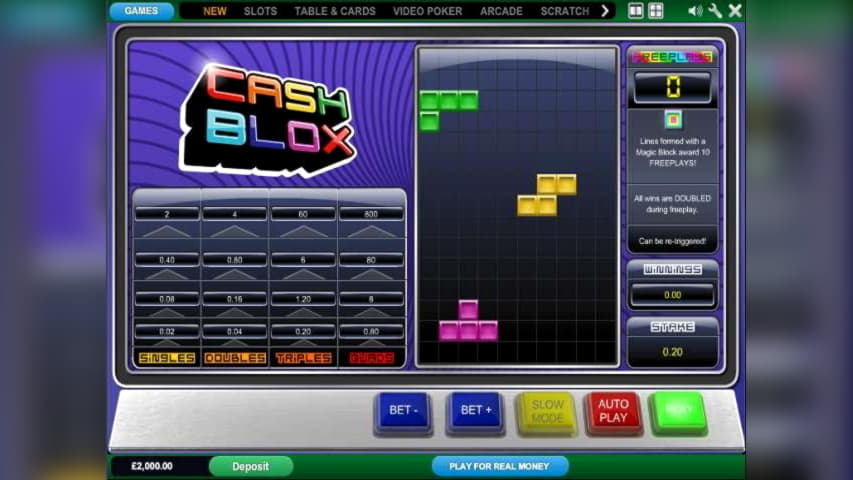
Task: Click the WINNINGS label
Action: tap(673, 269)
